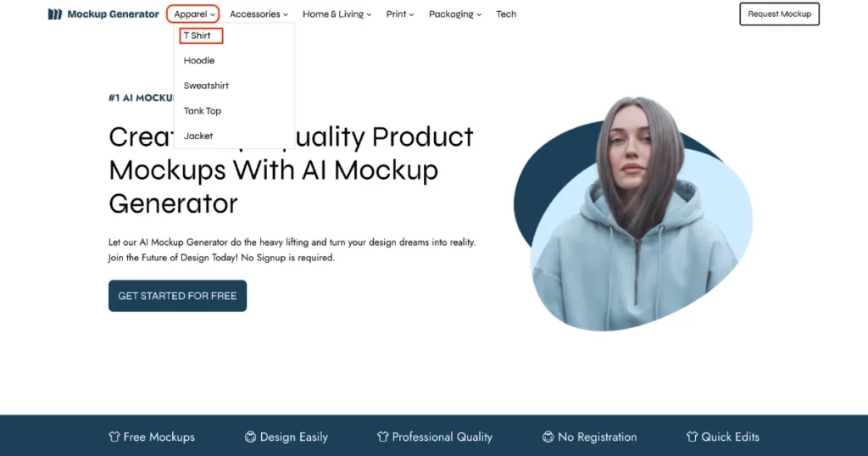Click the hoodie model hero image
The height and width of the screenshot is (456, 868).
pyautogui.click(x=632, y=214)
